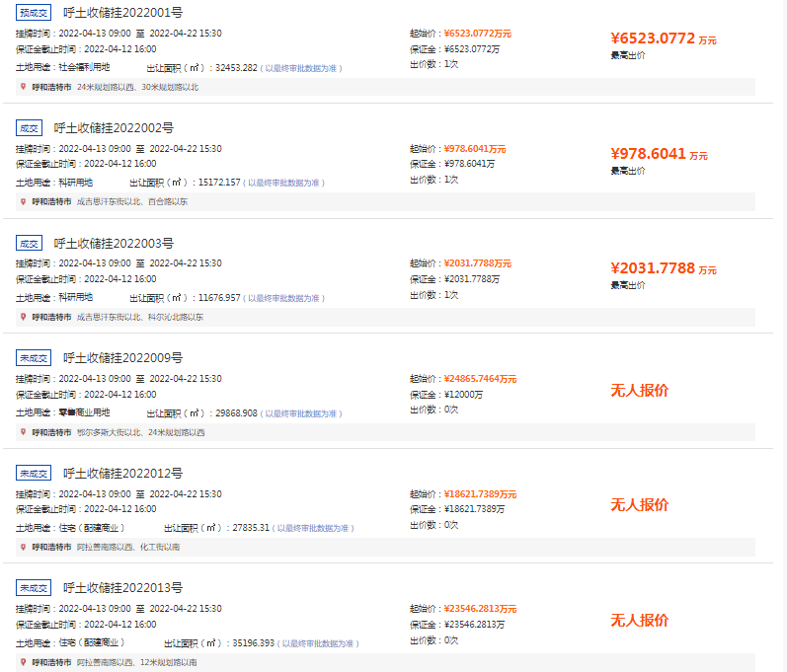Image resolution: width=787 pixels, height=672 pixels.
Task: Click 未成交 badge beside 2022009号
Action: [33, 358]
